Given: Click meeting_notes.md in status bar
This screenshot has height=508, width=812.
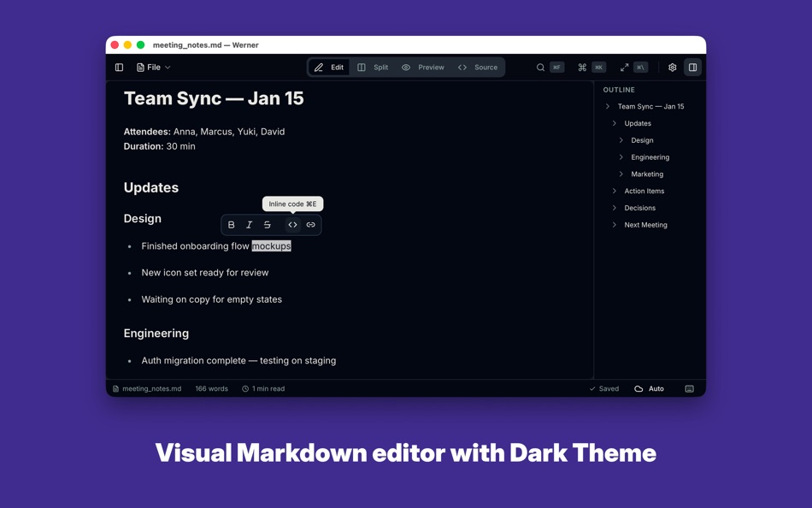Looking at the screenshot, I should click(x=147, y=389).
